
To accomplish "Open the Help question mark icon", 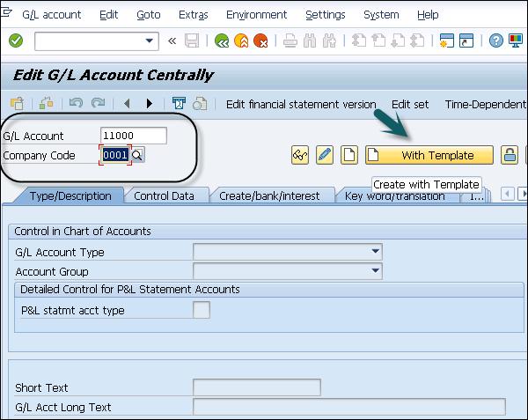I will click(496, 41).
